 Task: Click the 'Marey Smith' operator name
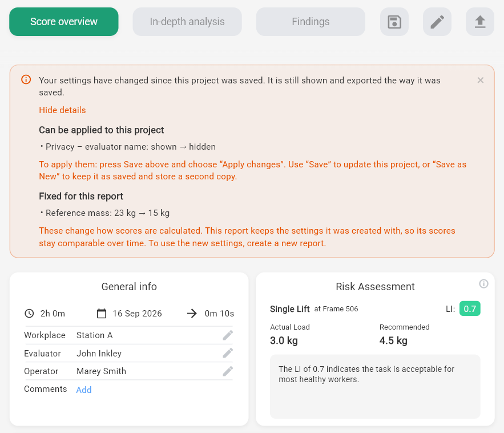pyautogui.click(x=101, y=371)
